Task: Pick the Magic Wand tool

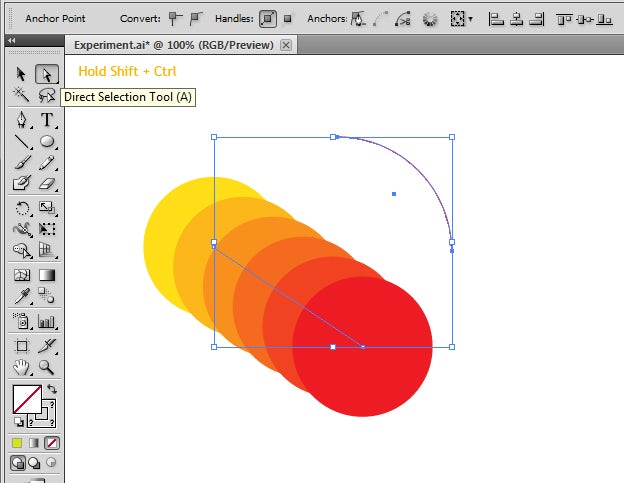Action: (21, 96)
